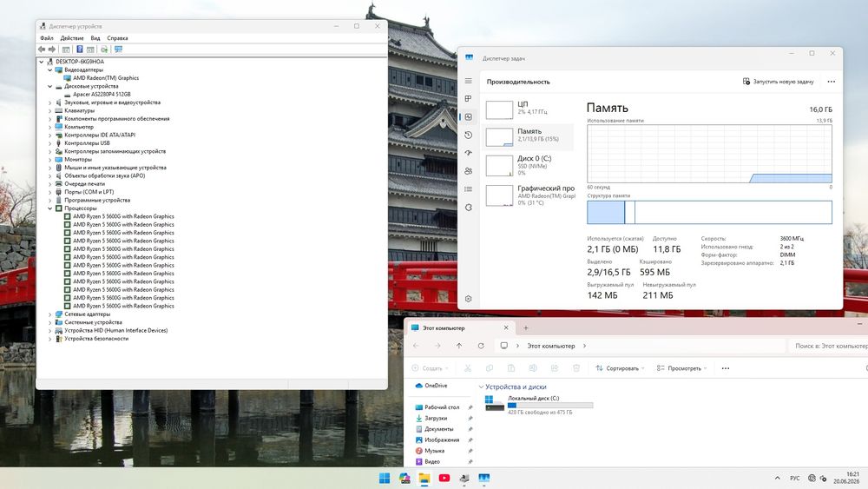The image size is (868, 489).
Task: Select the Графический процессор performance item
Action: click(x=529, y=195)
